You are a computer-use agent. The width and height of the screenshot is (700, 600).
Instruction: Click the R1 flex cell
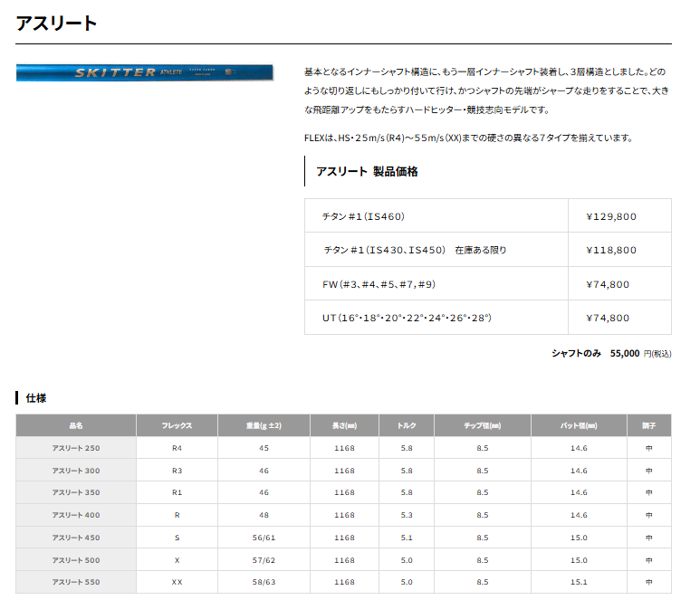tap(177, 492)
